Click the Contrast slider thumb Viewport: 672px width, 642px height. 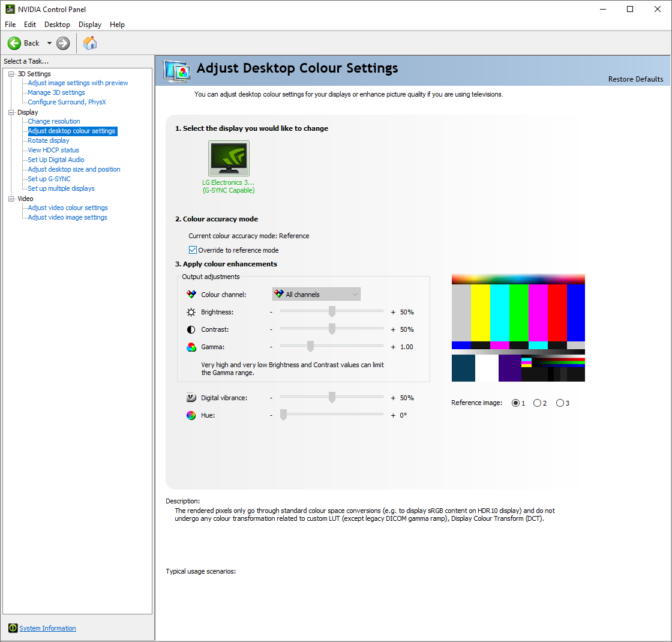332,329
